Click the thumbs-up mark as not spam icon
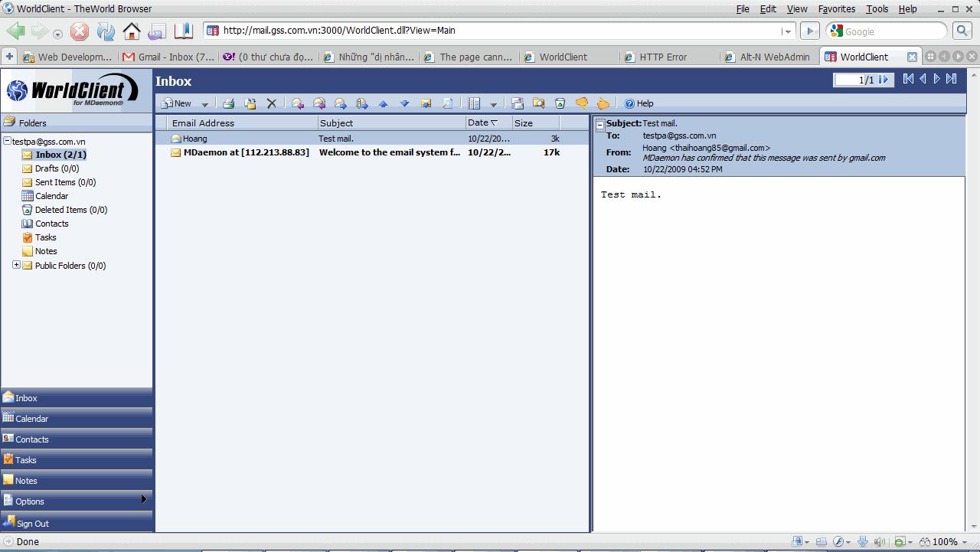This screenshot has width=980, height=552. tap(603, 103)
